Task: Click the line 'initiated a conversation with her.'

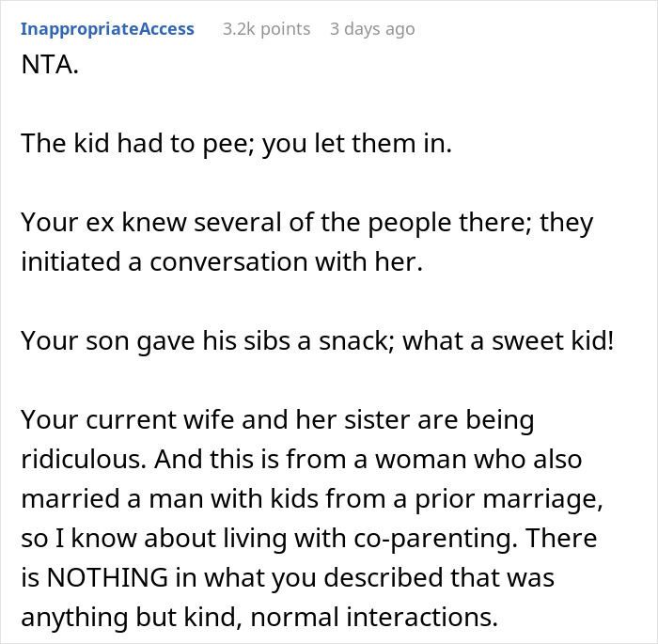Action: pyautogui.click(x=222, y=262)
